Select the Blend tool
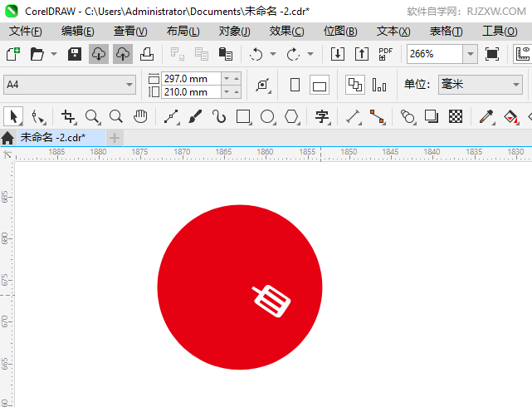532x407 pixels. (x=408, y=117)
